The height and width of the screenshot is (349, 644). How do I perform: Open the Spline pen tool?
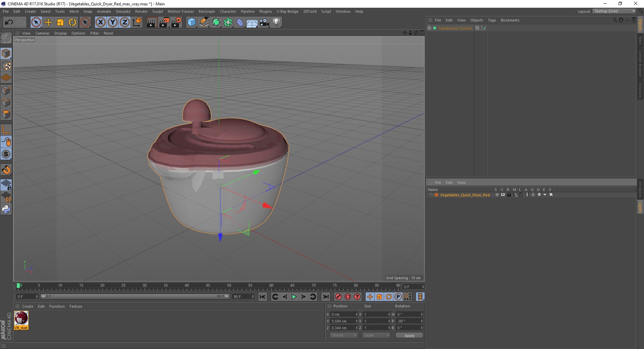(204, 22)
